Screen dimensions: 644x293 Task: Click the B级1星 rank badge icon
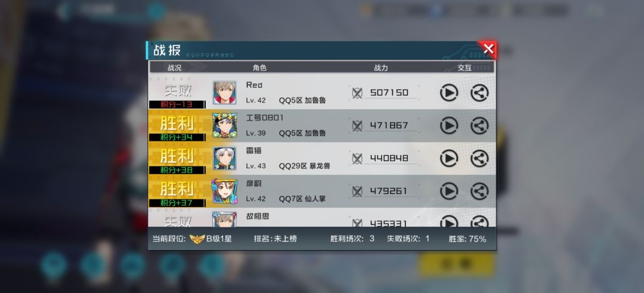coord(197,239)
